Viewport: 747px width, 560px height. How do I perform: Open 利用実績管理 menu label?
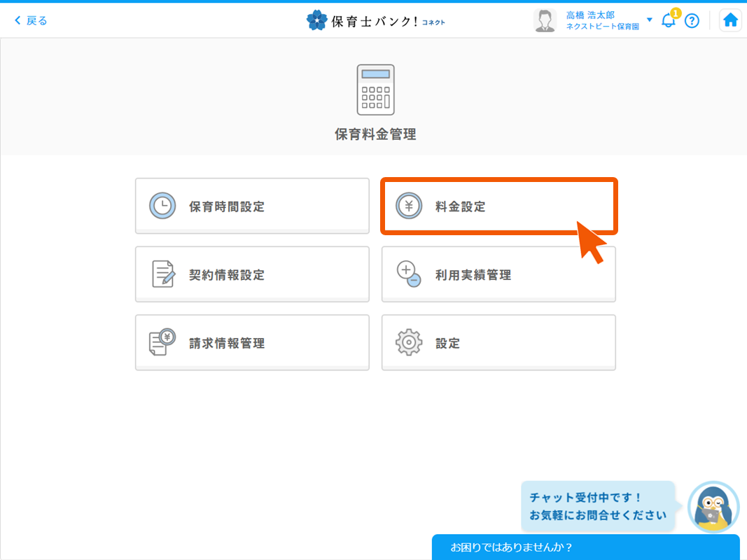(x=473, y=275)
